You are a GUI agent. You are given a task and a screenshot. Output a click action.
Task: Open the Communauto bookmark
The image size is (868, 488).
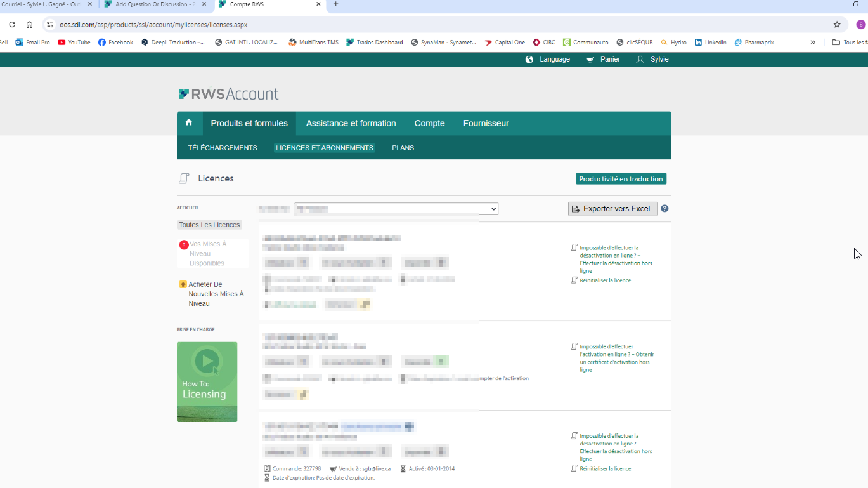585,43
